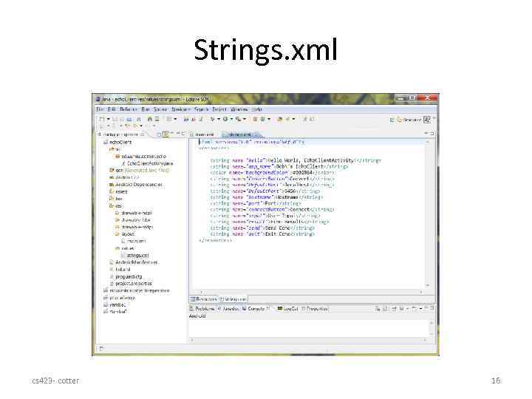Click the Debug toolbar icon
This screenshot has height=399, width=532.
(x=212, y=119)
